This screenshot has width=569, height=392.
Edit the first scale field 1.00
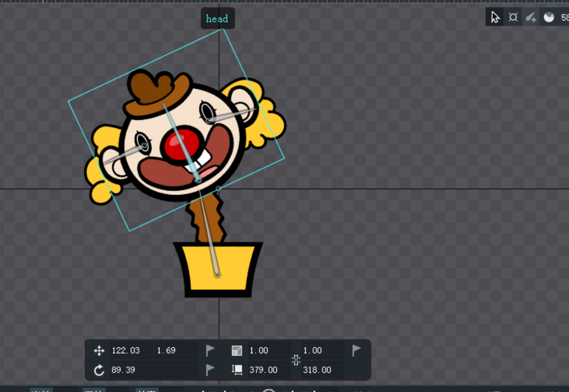point(269,350)
